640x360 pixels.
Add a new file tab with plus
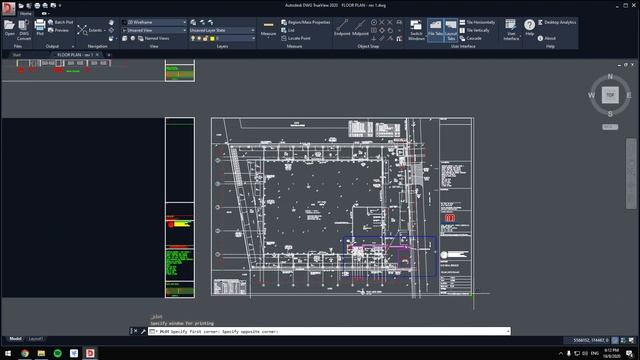pyautogui.click(x=109, y=55)
